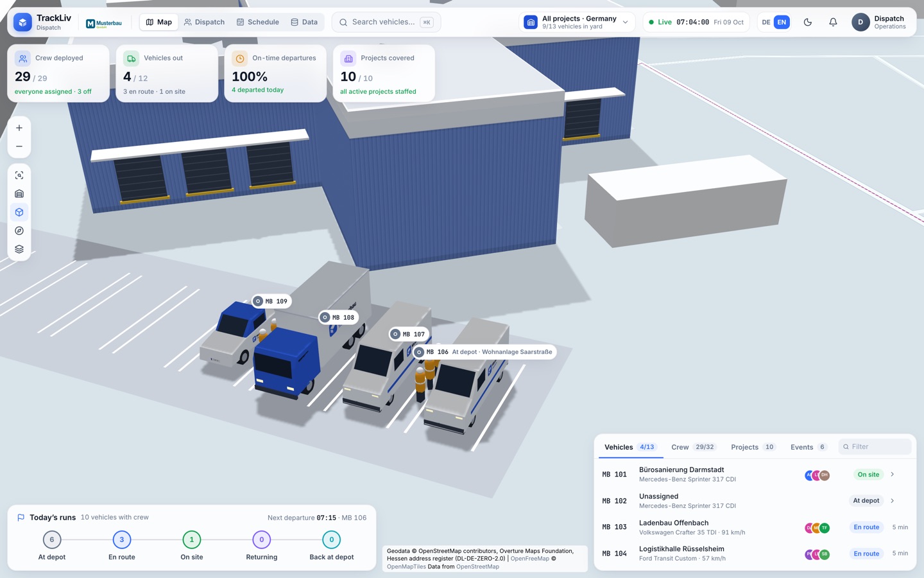Image resolution: width=924 pixels, height=578 pixels.
Task: Focus the Search vehicles field
Action: [x=386, y=22]
